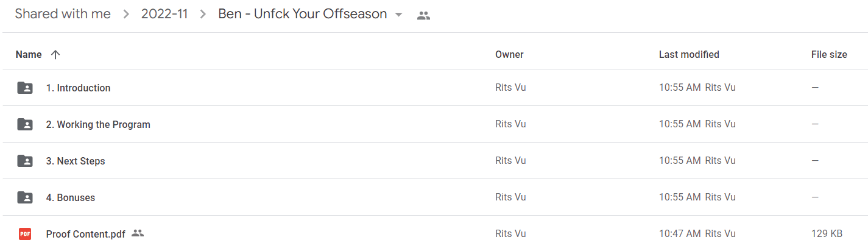Click the shared folder icon beside 3. Next Steps
Image resolution: width=868 pixels, height=251 pixels.
[25, 161]
